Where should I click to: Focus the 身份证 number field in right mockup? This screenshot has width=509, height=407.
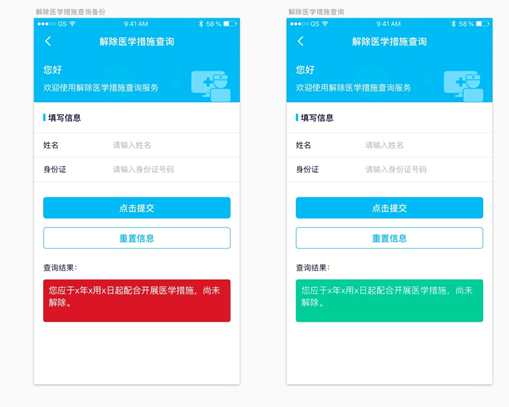tap(389, 169)
